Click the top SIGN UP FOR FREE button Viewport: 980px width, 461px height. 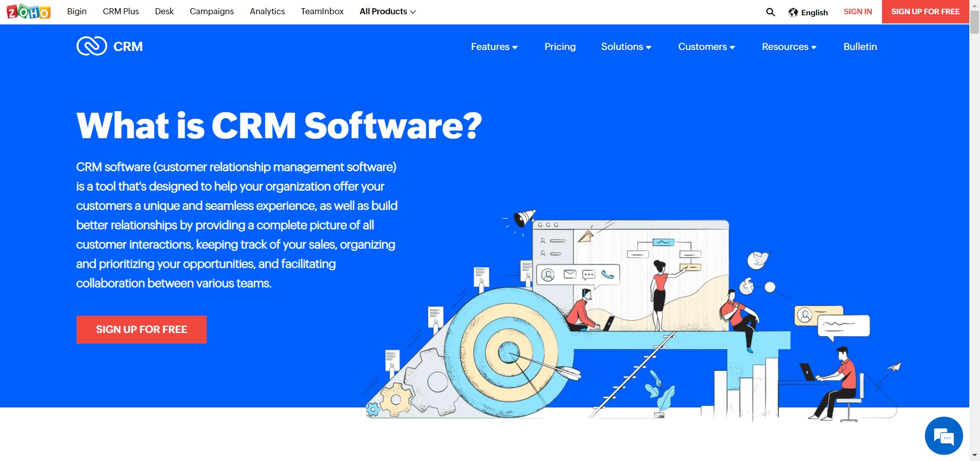click(x=925, y=11)
